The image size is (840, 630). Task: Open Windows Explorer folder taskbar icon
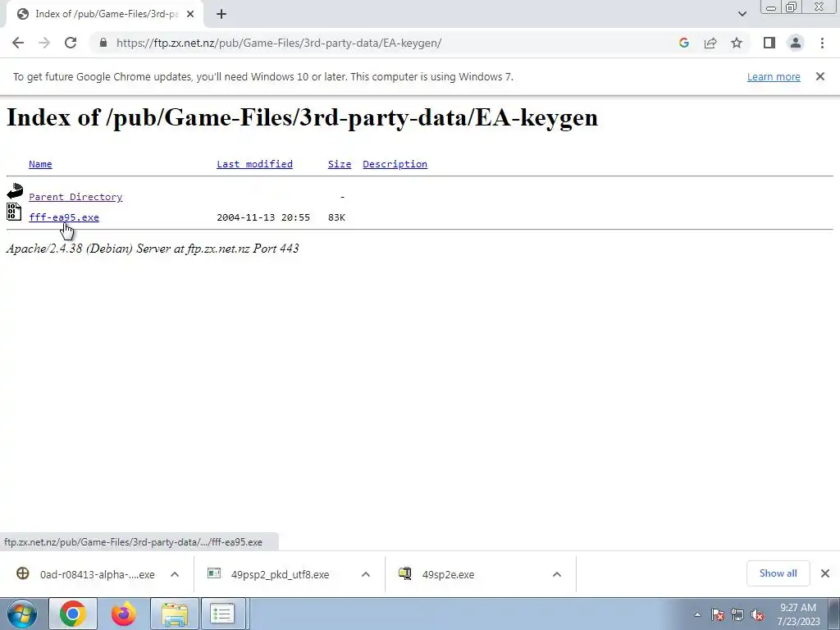175,614
